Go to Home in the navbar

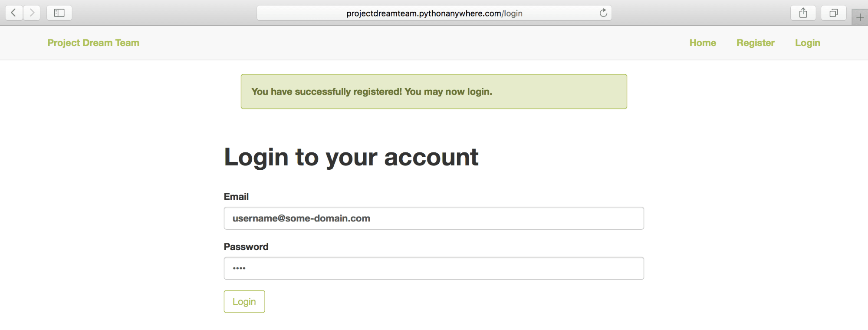coord(703,43)
